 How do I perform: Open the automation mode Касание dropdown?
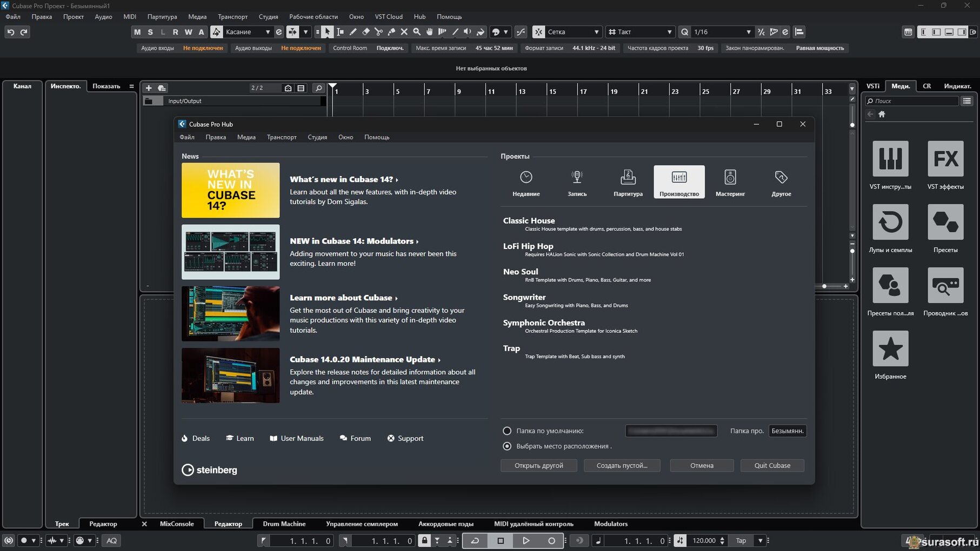pos(248,32)
